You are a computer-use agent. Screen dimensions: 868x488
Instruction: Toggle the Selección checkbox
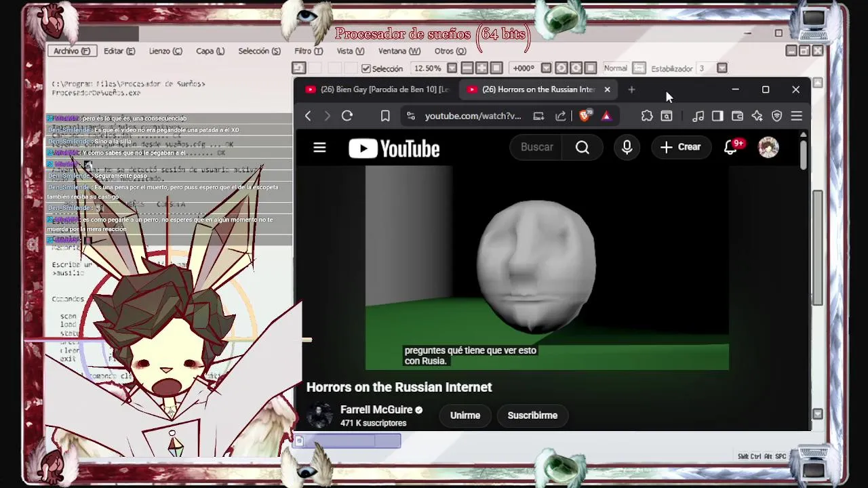click(366, 68)
